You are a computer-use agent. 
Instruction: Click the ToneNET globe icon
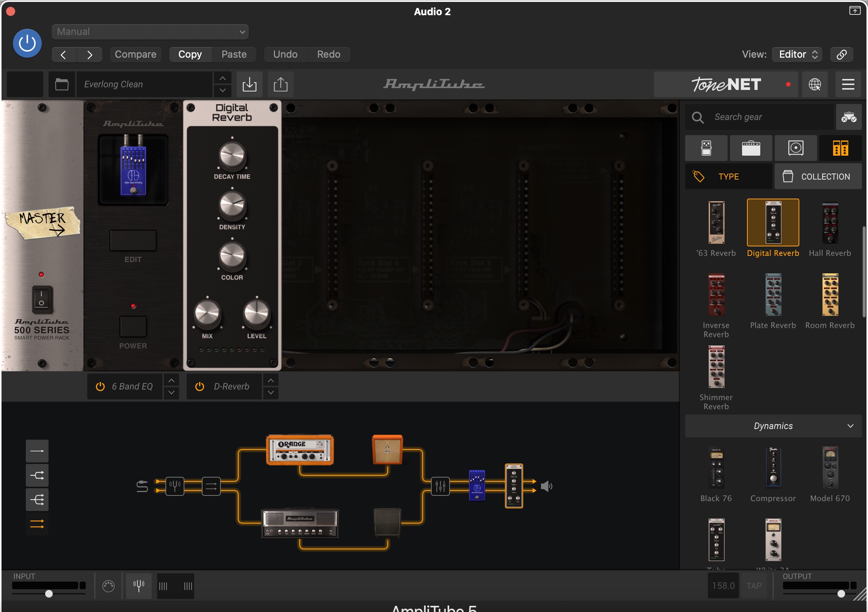(815, 84)
